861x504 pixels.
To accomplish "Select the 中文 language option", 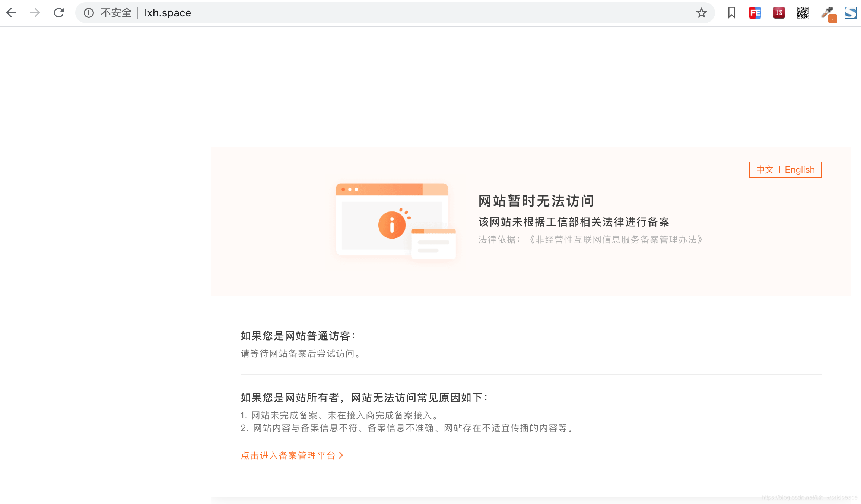I will pyautogui.click(x=765, y=169).
